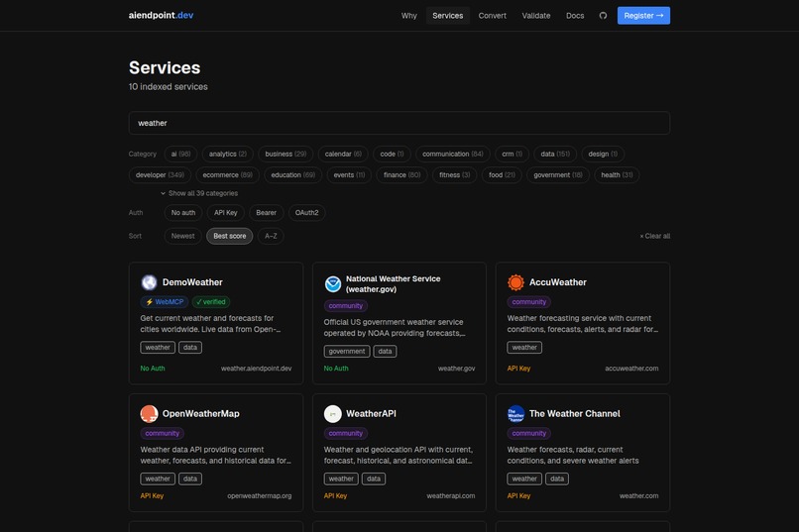This screenshot has height=532, width=799.
Task: Filter by calendar category
Action: pyautogui.click(x=343, y=154)
